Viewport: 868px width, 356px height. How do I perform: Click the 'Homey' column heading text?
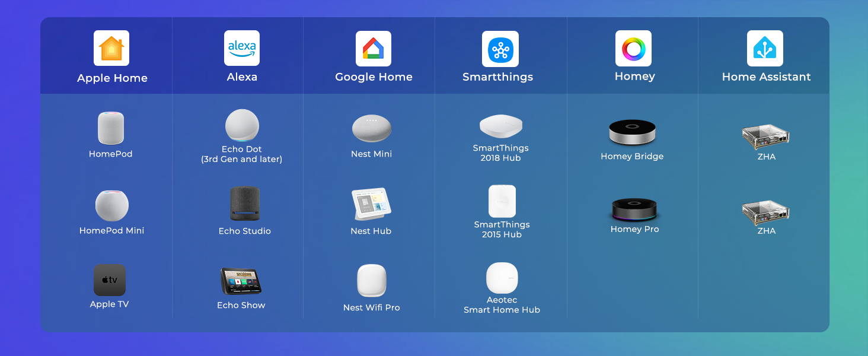pyautogui.click(x=634, y=77)
